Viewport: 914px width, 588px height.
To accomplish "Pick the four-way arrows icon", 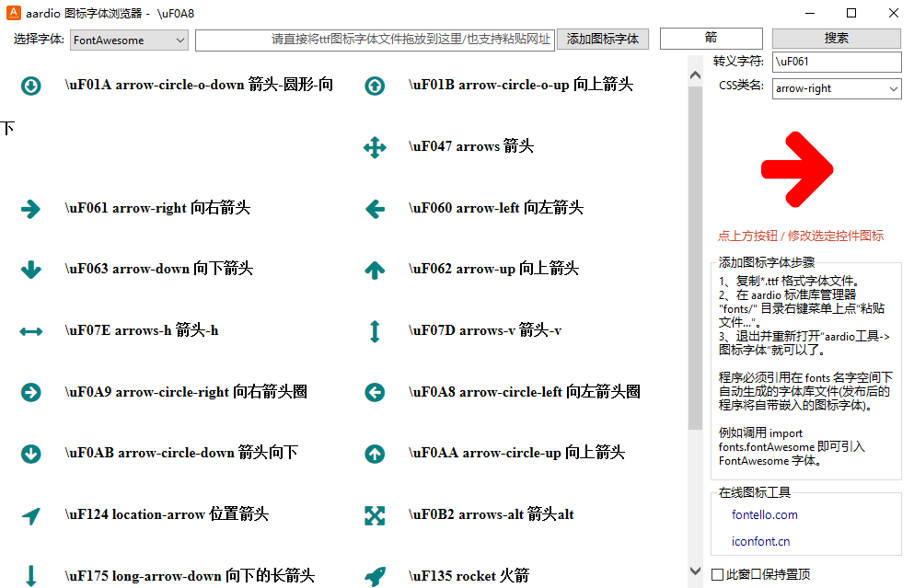I will [x=375, y=147].
